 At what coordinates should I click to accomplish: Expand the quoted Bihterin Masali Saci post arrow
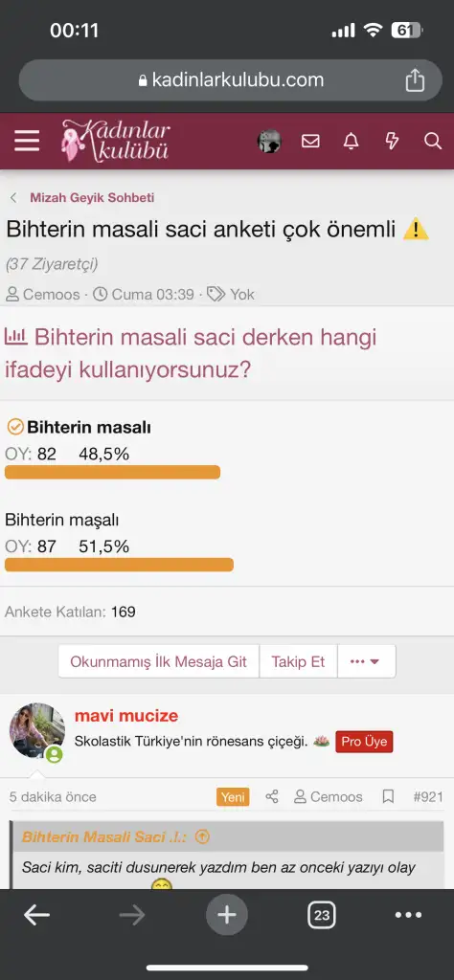tap(202, 836)
